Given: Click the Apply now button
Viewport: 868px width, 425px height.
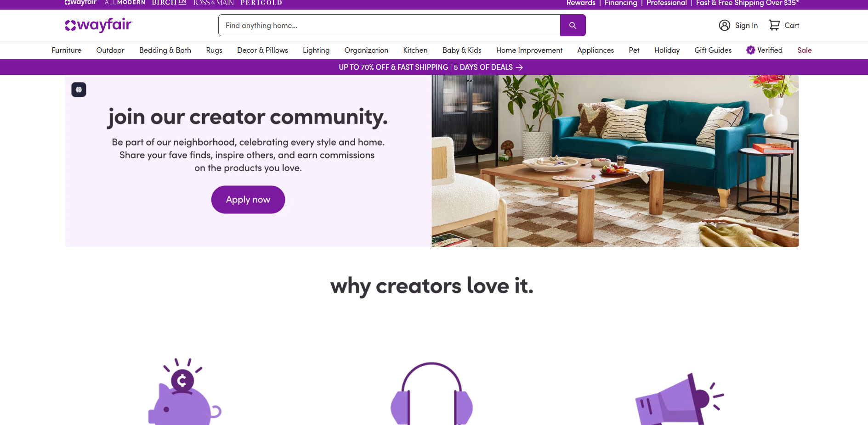Looking at the screenshot, I should point(248,200).
